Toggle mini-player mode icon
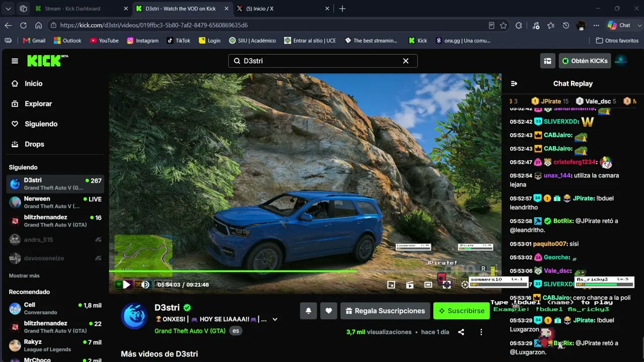This screenshot has width=644, height=362. (391, 285)
